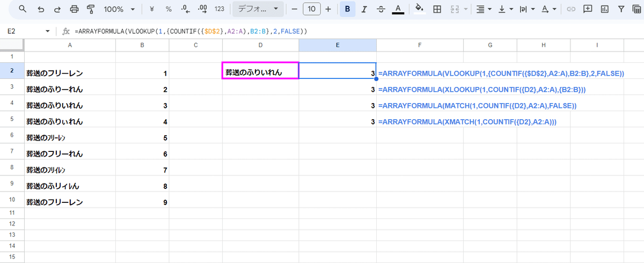
Task: Click the print icon
Action: point(75,9)
